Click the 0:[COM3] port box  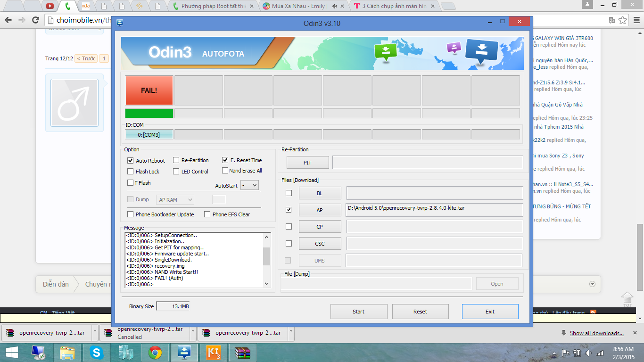pos(149,135)
